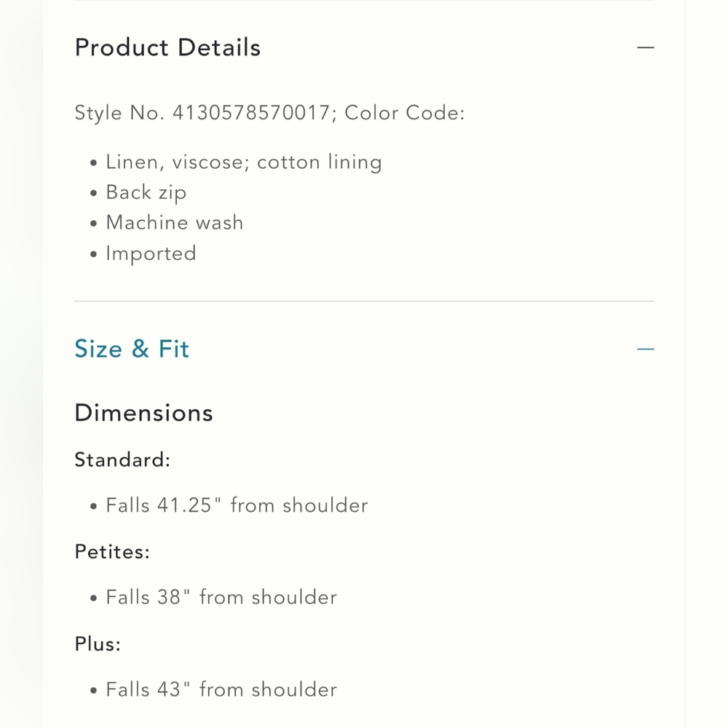Click the Standard: size label

click(x=122, y=459)
